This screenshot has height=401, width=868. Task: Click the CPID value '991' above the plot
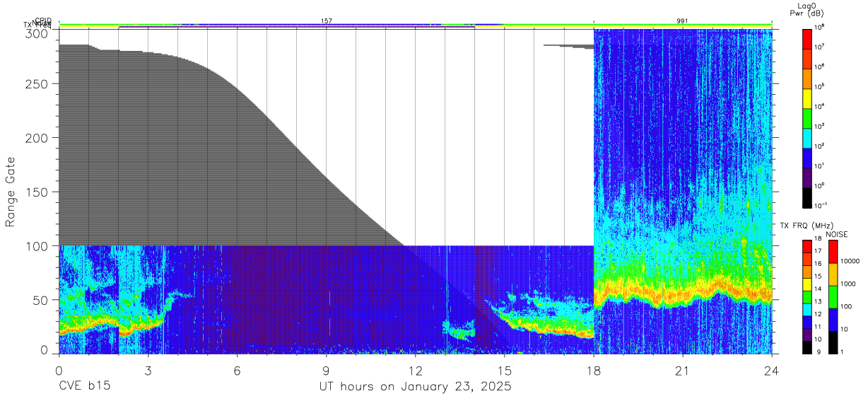click(x=682, y=21)
